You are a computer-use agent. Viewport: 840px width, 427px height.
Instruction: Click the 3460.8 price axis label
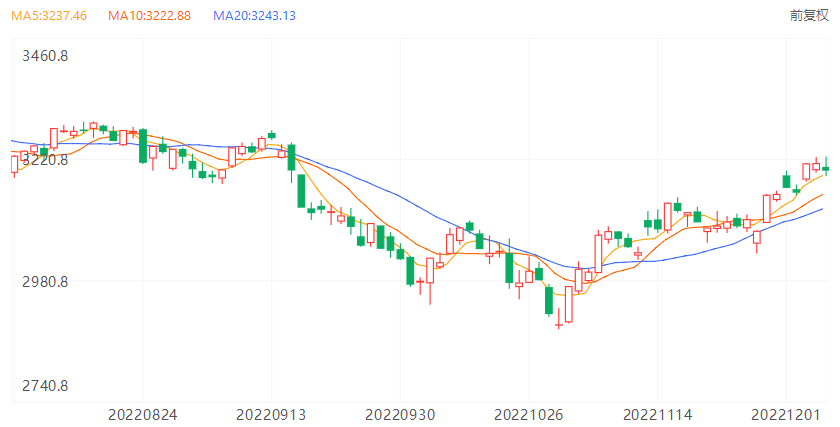[44, 56]
